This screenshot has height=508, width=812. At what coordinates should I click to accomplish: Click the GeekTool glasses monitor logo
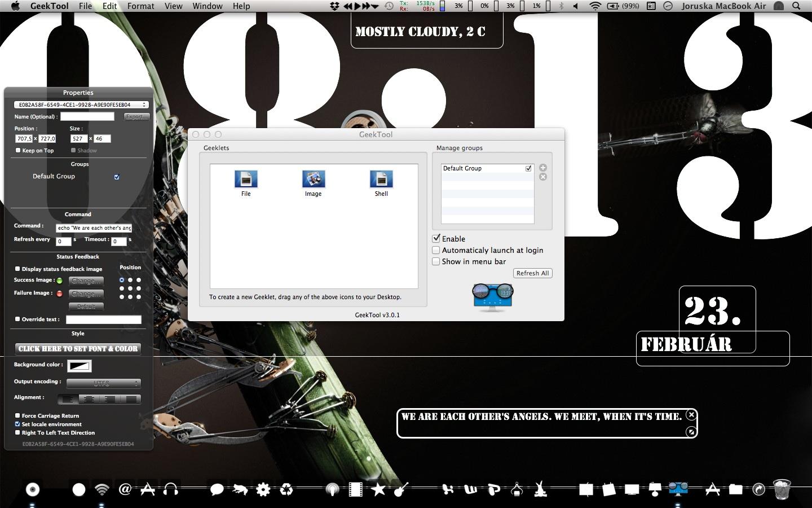click(x=492, y=297)
